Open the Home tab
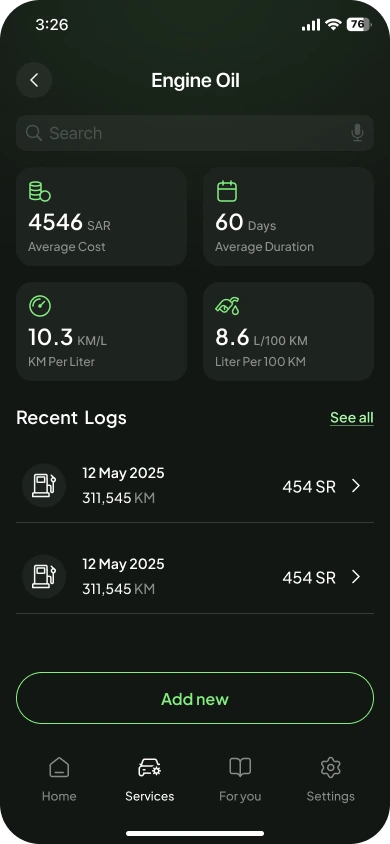Screen dimensions: 390x844 (x=59, y=779)
